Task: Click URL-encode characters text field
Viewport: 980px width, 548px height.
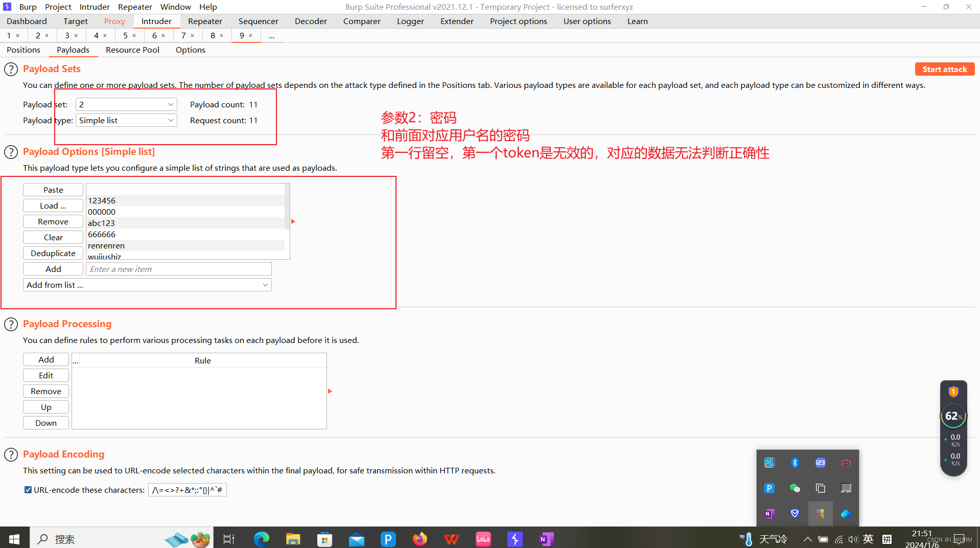Action: point(188,490)
